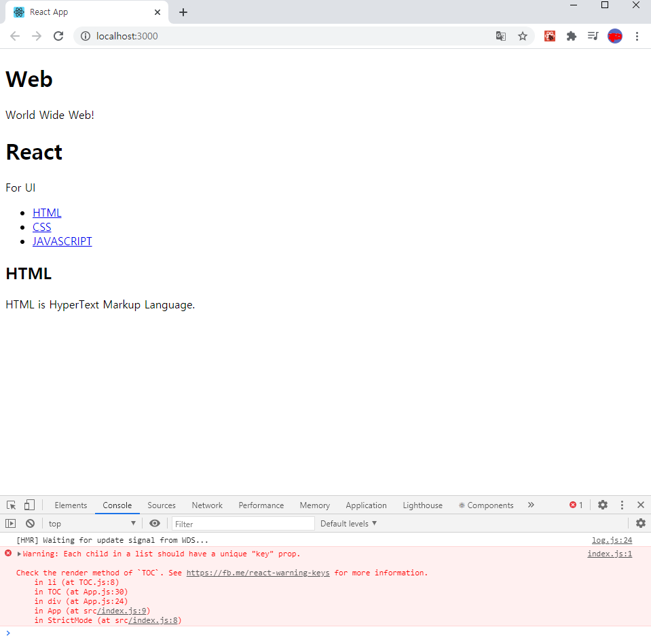Switch to the Elements tab
The height and width of the screenshot is (644, 651).
pos(71,505)
